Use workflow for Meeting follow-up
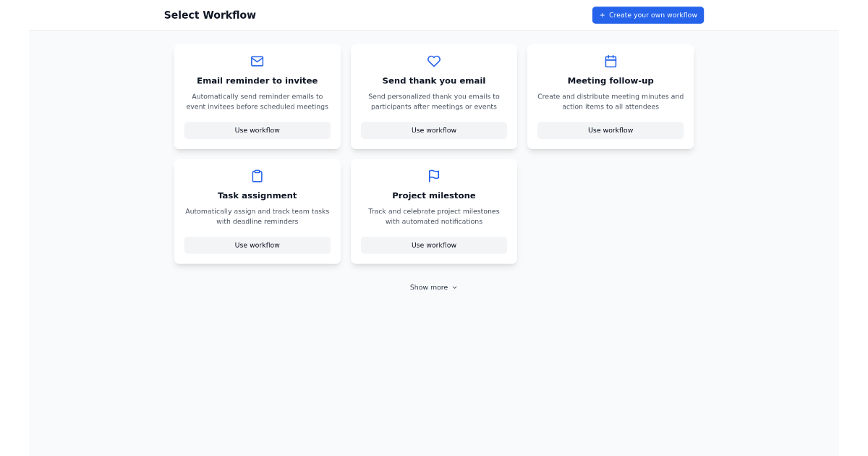This screenshot has width=868, height=456. [610, 130]
